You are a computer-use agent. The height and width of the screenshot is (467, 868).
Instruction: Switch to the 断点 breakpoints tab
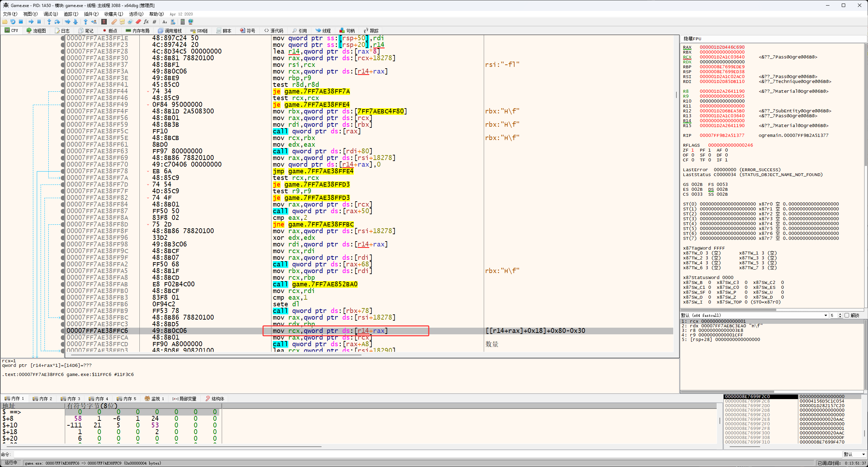[110, 31]
